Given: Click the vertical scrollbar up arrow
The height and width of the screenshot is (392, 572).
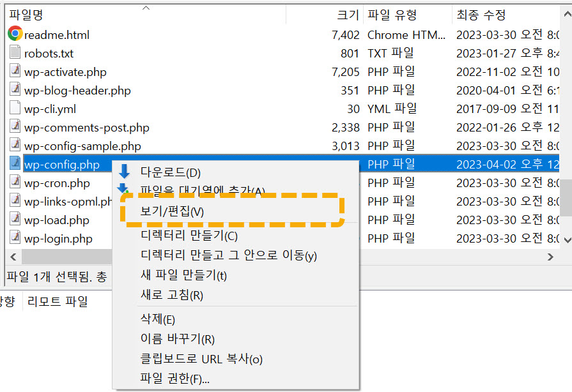Looking at the screenshot, I should 568,15.
